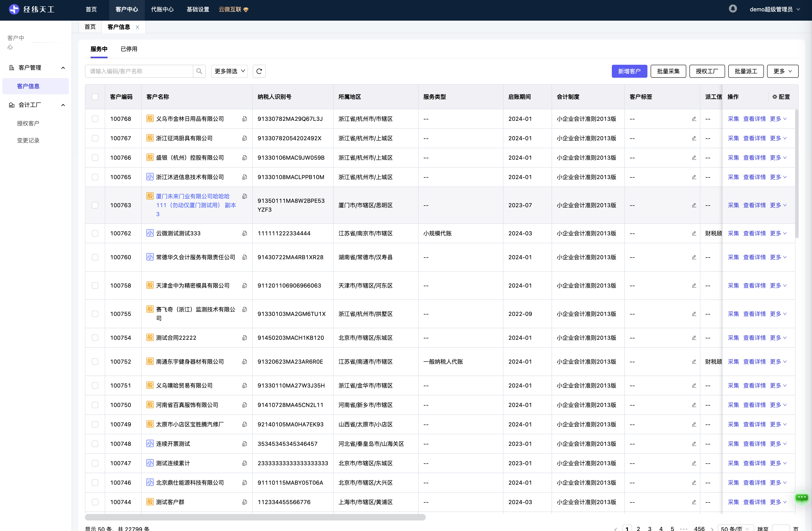Edit customer tag for row 100752
The image size is (812, 531).
[694, 362]
